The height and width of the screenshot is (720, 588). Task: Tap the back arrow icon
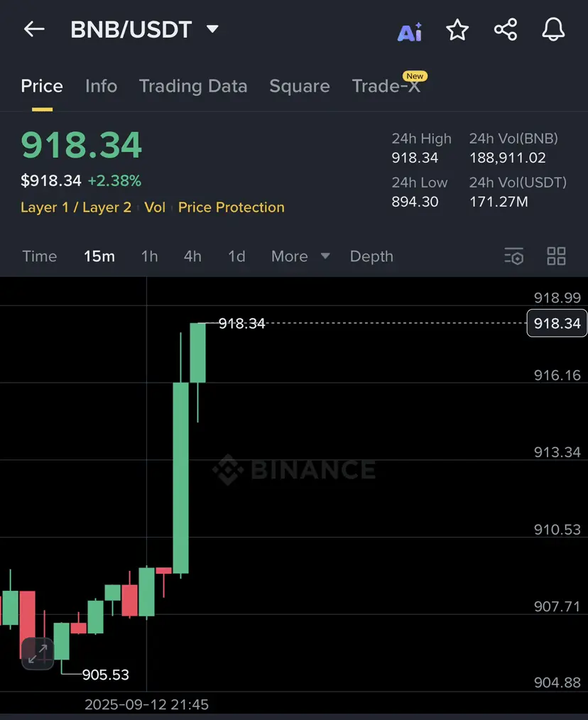34,29
